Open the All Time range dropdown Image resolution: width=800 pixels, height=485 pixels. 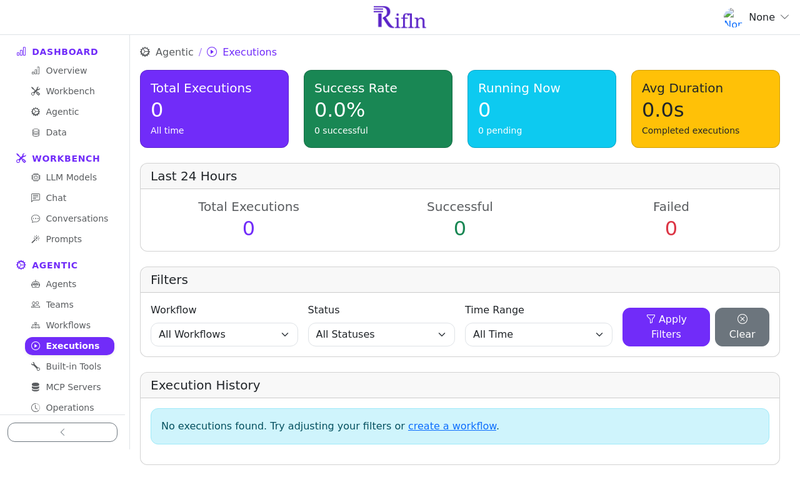click(x=538, y=335)
